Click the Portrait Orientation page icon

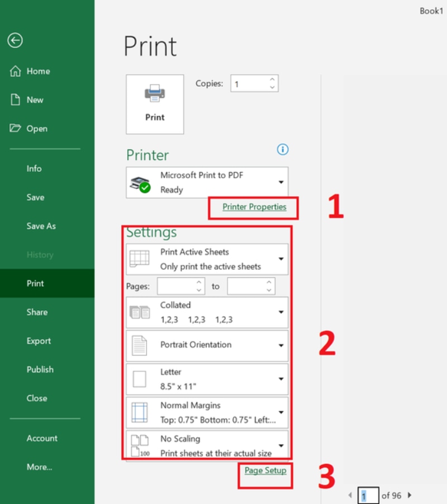[x=141, y=345]
